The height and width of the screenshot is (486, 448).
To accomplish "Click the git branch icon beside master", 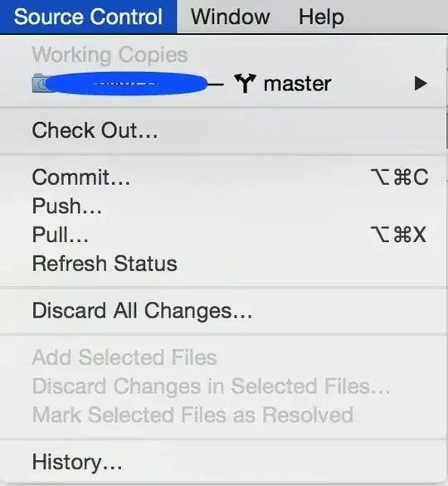I will [245, 83].
